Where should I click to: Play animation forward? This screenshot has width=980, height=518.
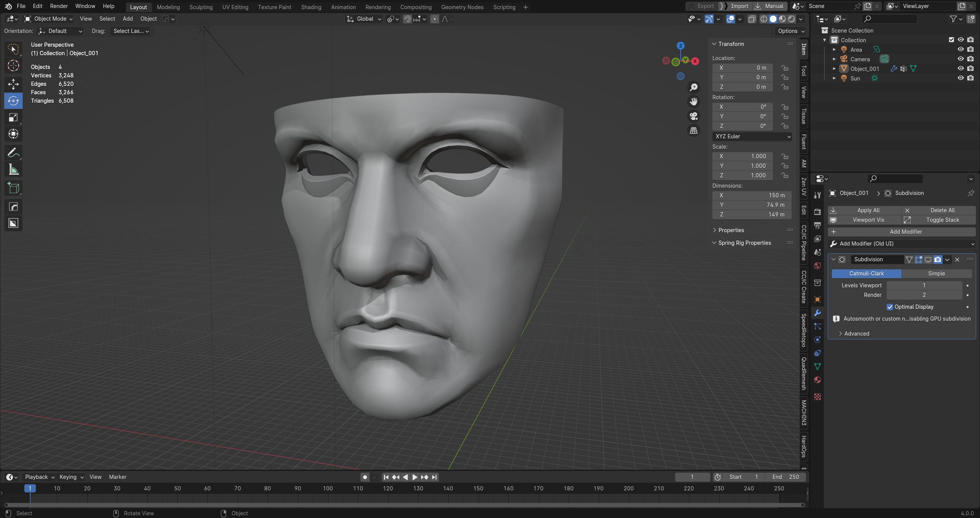415,477
